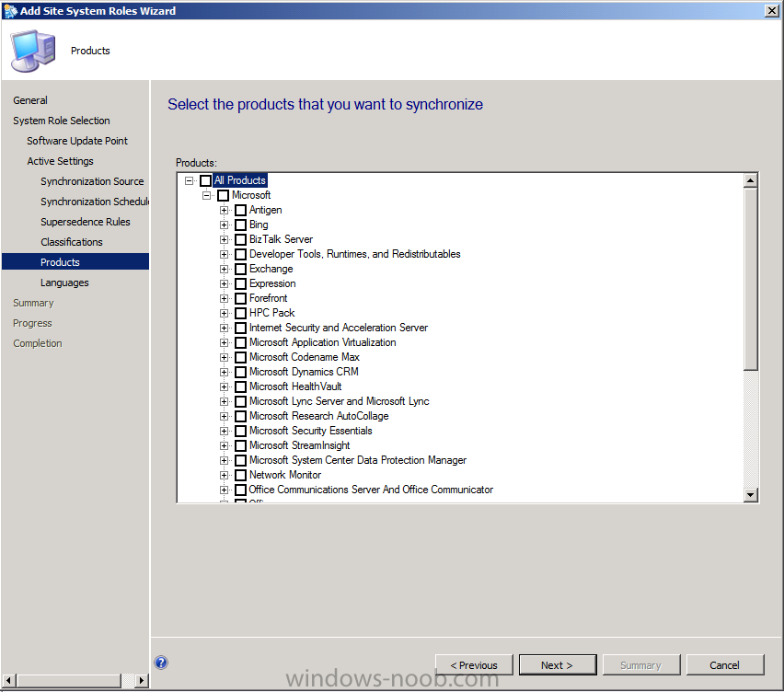Select the Microsoft Codename Max tree item
This screenshot has width=784, height=692.
pos(305,357)
